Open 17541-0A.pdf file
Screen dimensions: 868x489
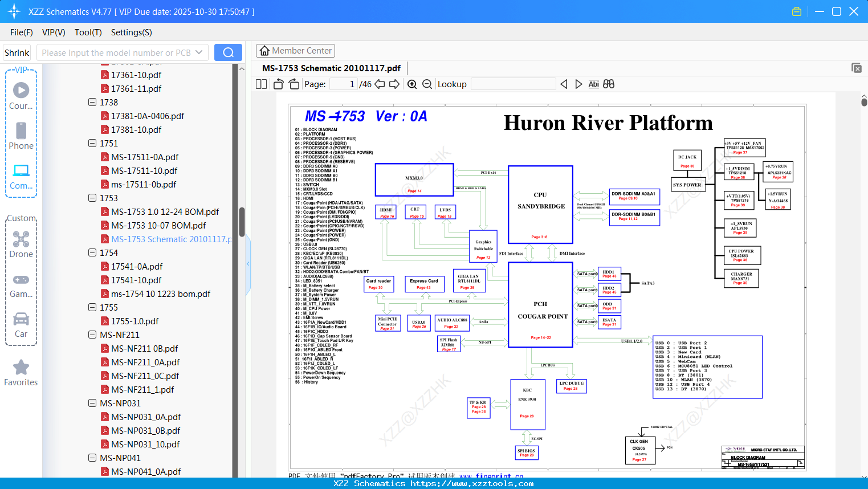[137, 267]
